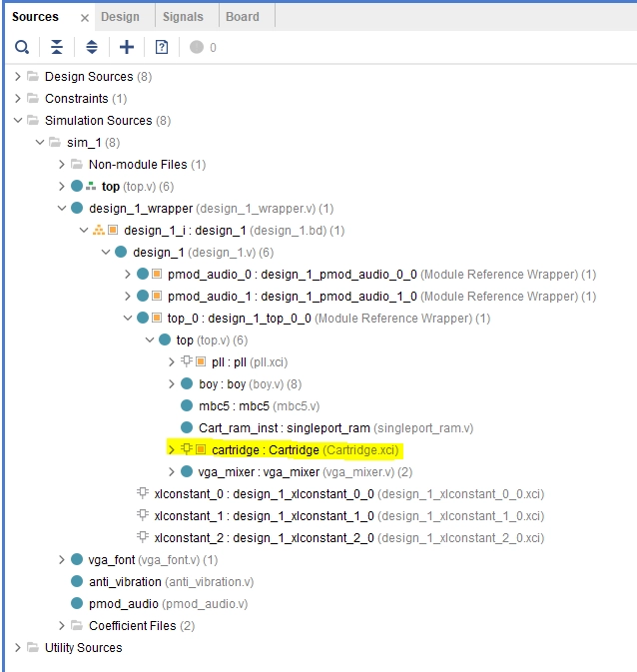The image size is (637, 672).
Task: Click the Constraints folder icon
Action: point(33,98)
